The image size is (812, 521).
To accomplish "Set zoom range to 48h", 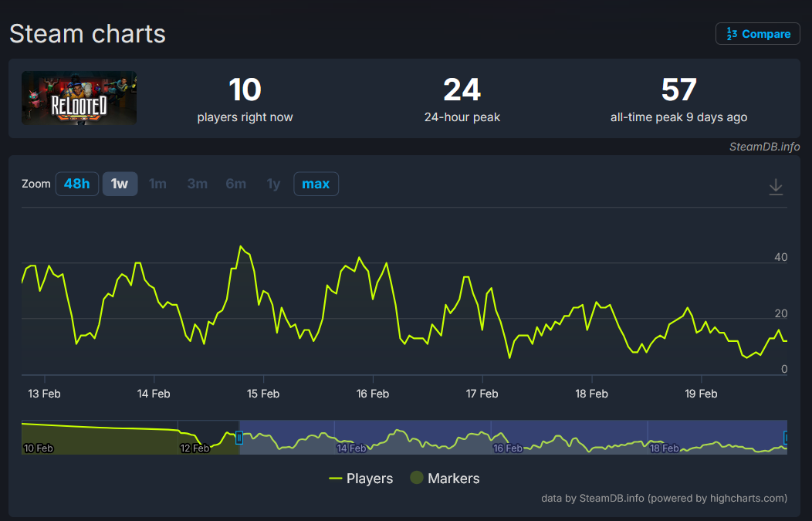I will tap(77, 184).
